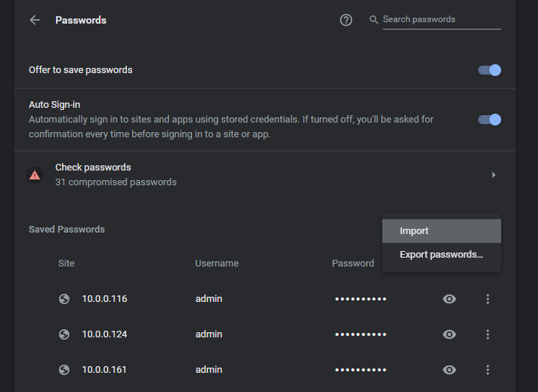Click the search magnifier icon
Image resolution: width=538 pixels, height=392 pixels.
click(x=373, y=20)
